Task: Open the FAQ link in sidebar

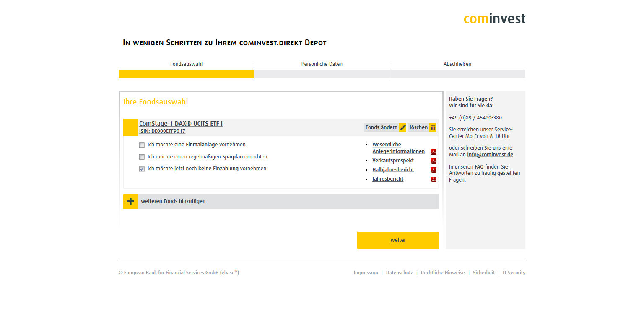Action: point(479,167)
